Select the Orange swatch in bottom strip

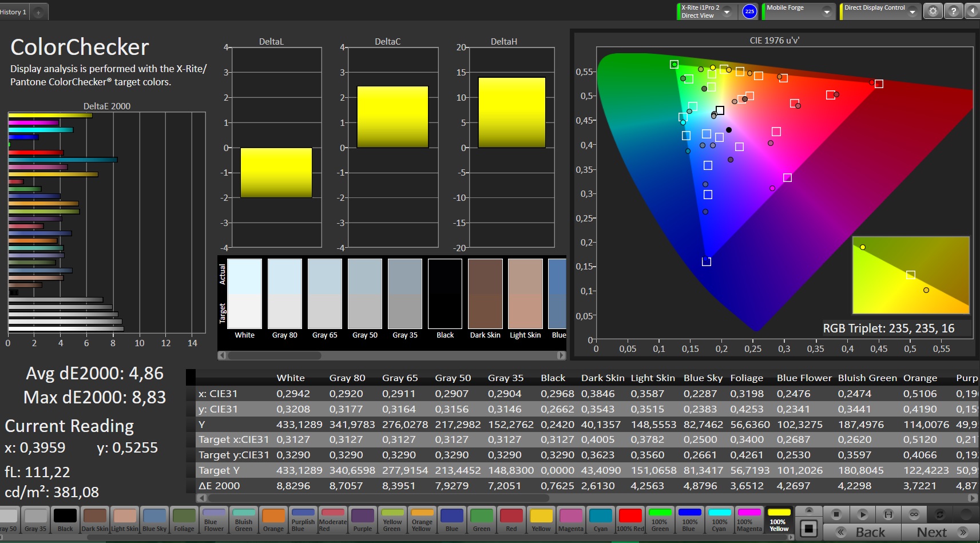(273, 520)
